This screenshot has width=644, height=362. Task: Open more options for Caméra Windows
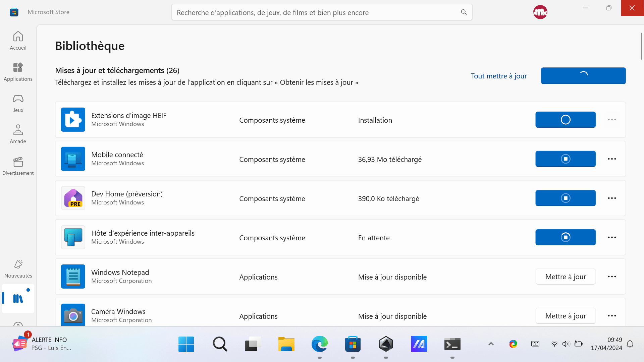(x=612, y=316)
